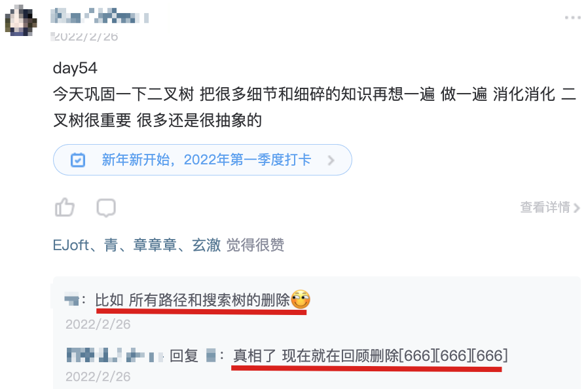The width and height of the screenshot is (588, 389).
Task: Open the blurred username at post top
Action: coord(100,16)
